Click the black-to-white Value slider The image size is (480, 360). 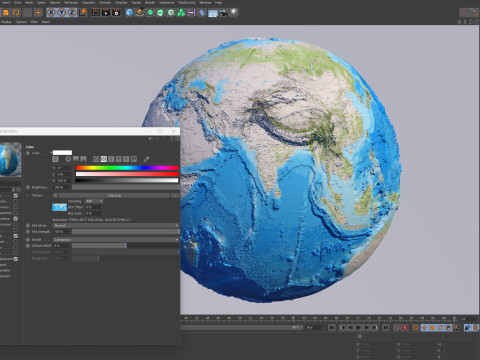(x=127, y=180)
